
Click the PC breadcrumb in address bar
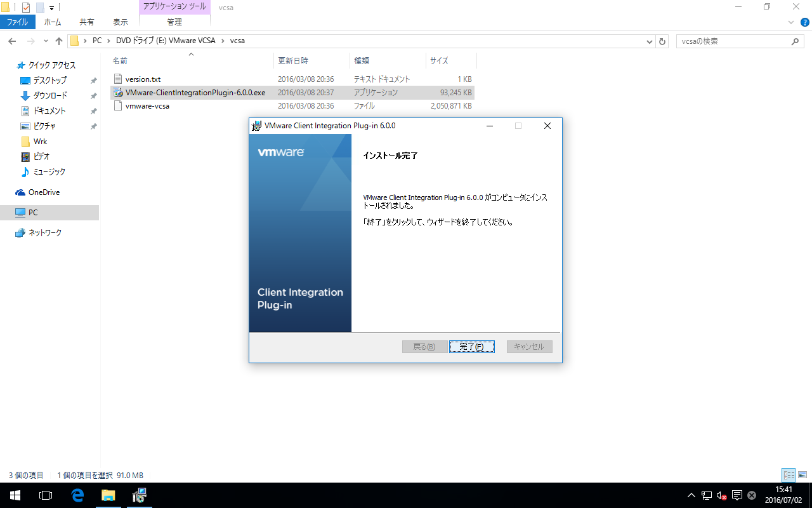tap(97, 41)
